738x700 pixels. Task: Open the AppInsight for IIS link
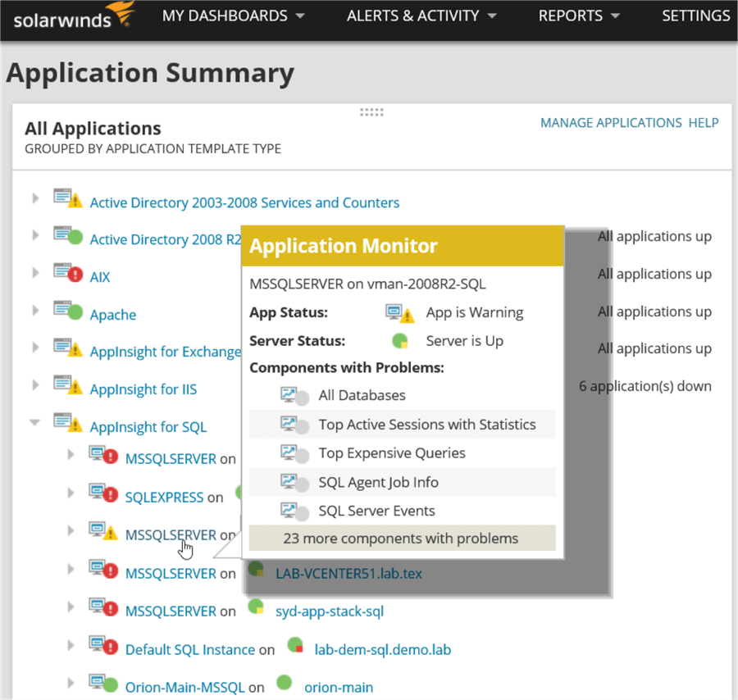tap(143, 389)
